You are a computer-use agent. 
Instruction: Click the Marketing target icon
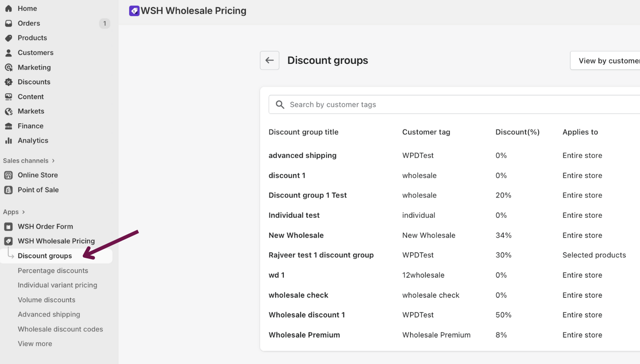[9, 67]
